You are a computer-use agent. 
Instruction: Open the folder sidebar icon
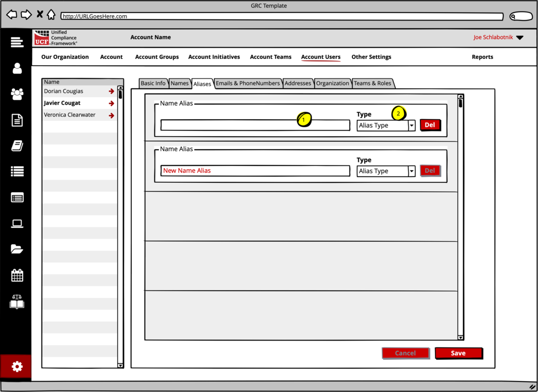(17, 250)
